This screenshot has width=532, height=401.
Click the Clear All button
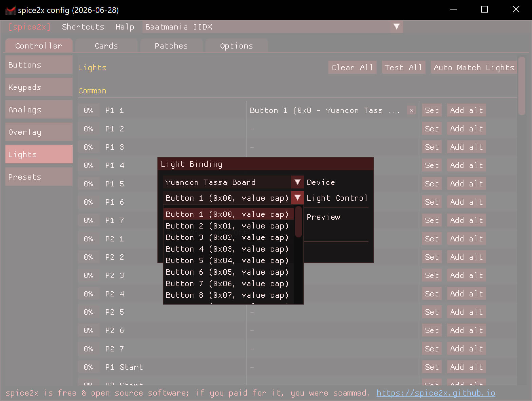[352, 68]
